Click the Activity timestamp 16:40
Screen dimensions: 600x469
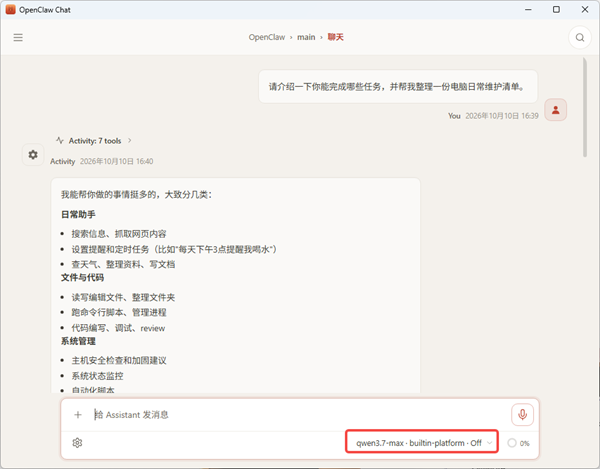(116, 161)
